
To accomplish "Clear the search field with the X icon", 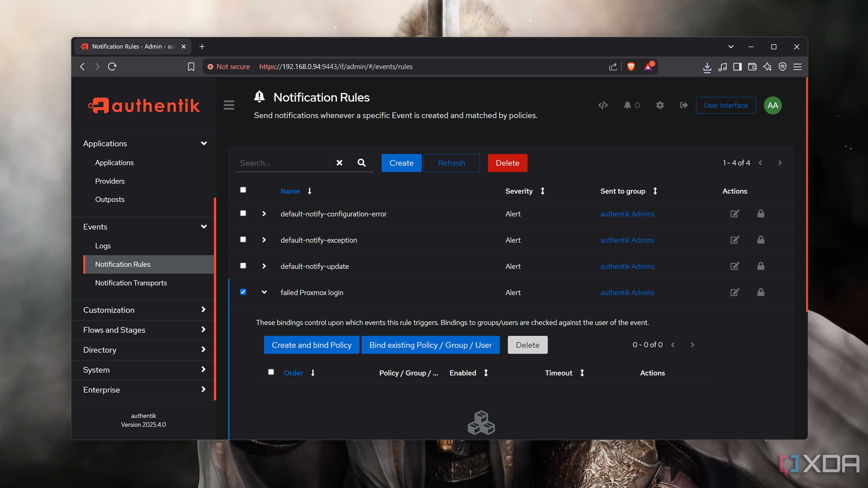I will [339, 163].
